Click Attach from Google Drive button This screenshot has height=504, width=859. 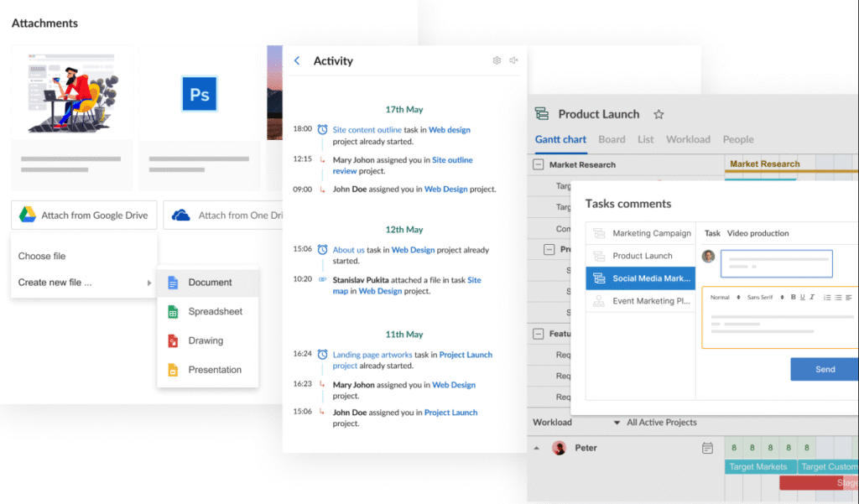click(84, 216)
